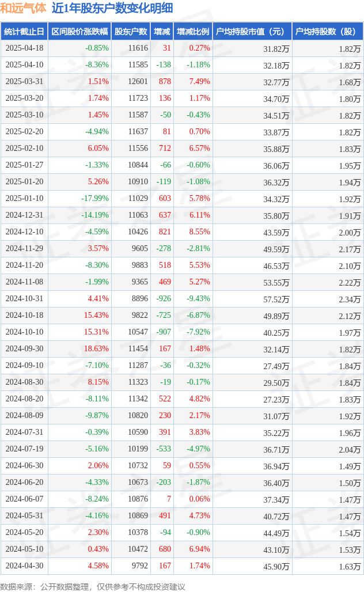
Task: Click the 2024-04-30 date cell
Action: point(25,566)
